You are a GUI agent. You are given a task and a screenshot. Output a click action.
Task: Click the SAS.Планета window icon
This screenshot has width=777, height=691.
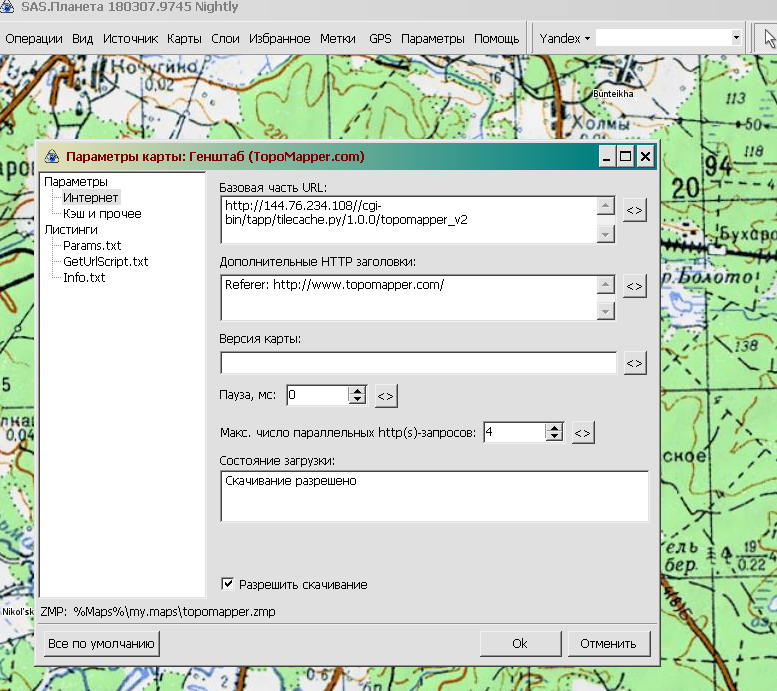pos(9,7)
